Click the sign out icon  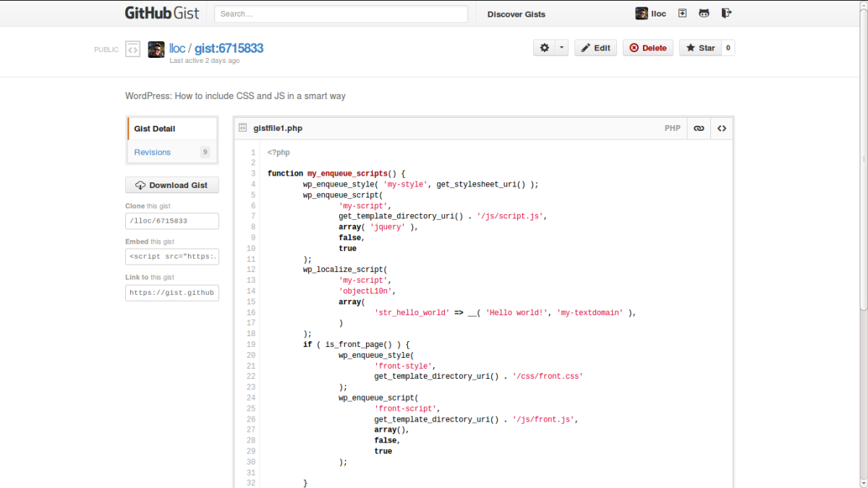pos(726,13)
